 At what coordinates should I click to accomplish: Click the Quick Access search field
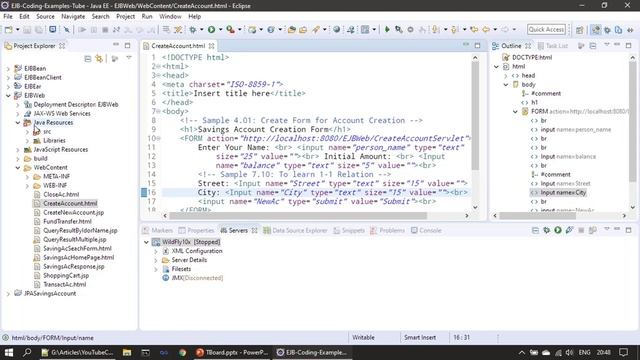point(546,29)
